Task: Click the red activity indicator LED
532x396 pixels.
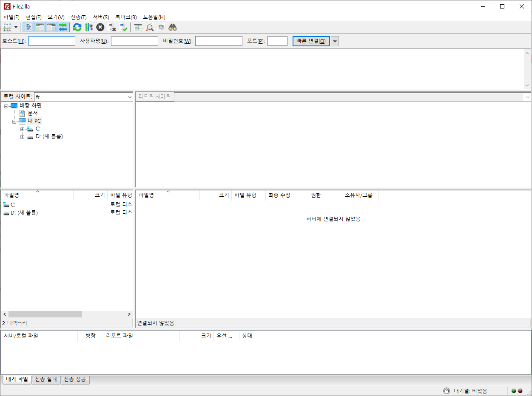Action: [520, 391]
